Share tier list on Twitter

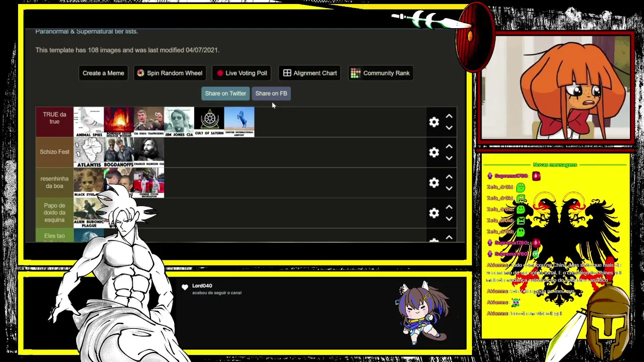tap(225, 94)
